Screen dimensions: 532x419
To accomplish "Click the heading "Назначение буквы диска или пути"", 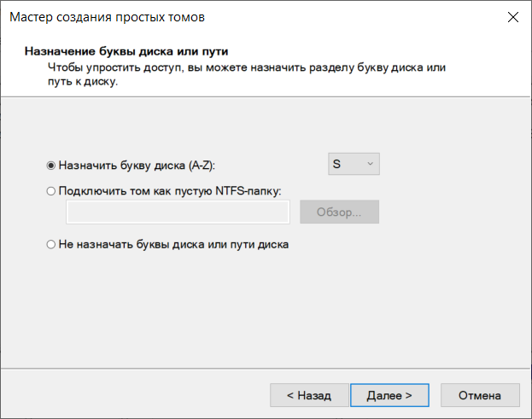I will point(126,51).
